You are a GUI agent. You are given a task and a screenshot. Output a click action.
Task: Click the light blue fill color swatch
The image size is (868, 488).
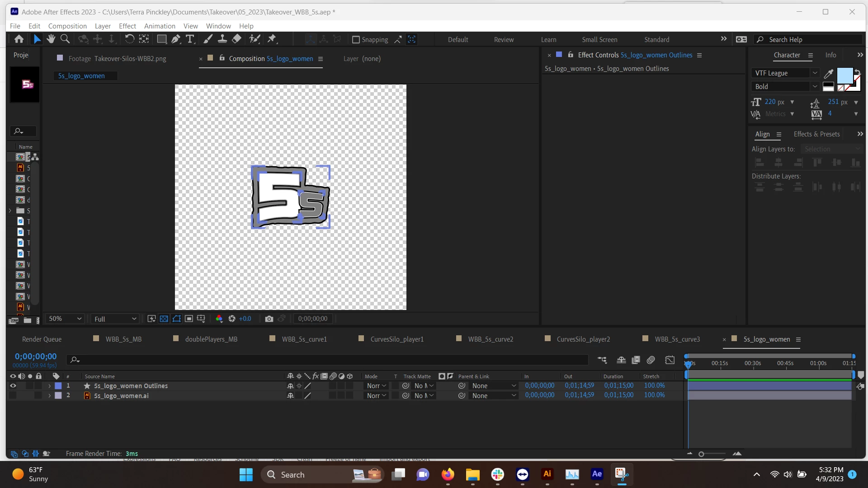(x=844, y=75)
